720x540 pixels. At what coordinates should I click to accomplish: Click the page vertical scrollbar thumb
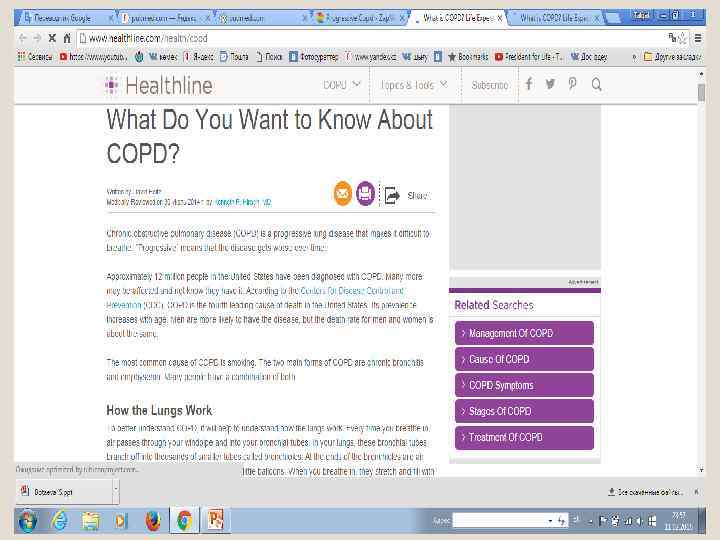pyautogui.click(x=701, y=93)
